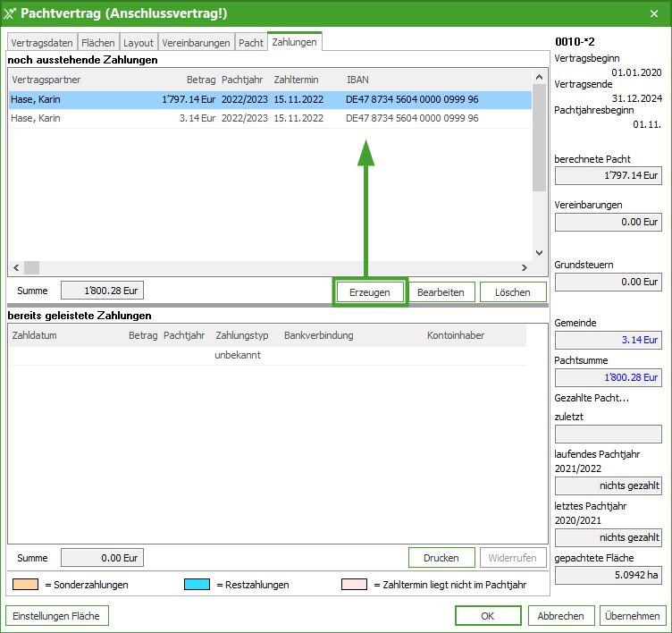
Task: Go to the Vereinbarungen tab
Action: [196, 43]
